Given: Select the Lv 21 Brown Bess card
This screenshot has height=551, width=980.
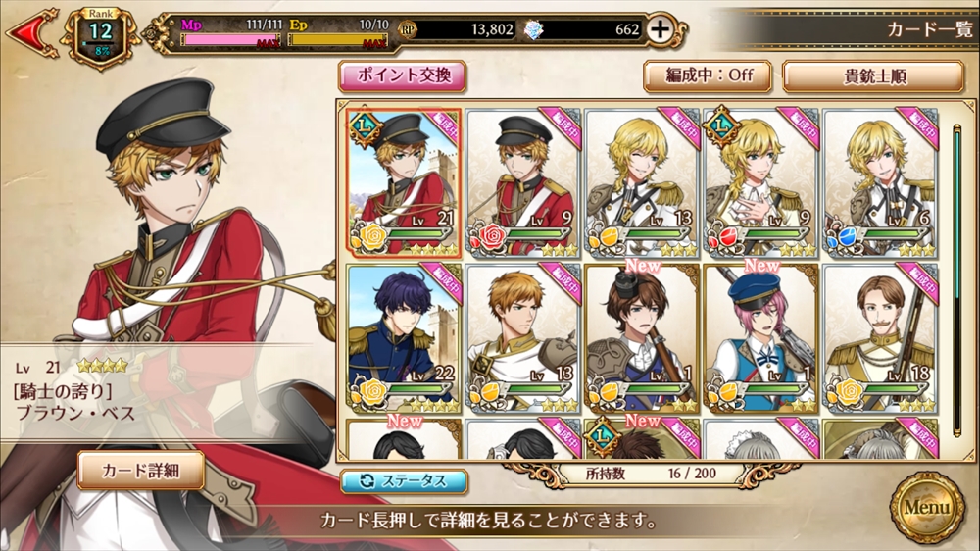Looking at the screenshot, I should click(x=404, y=183).
